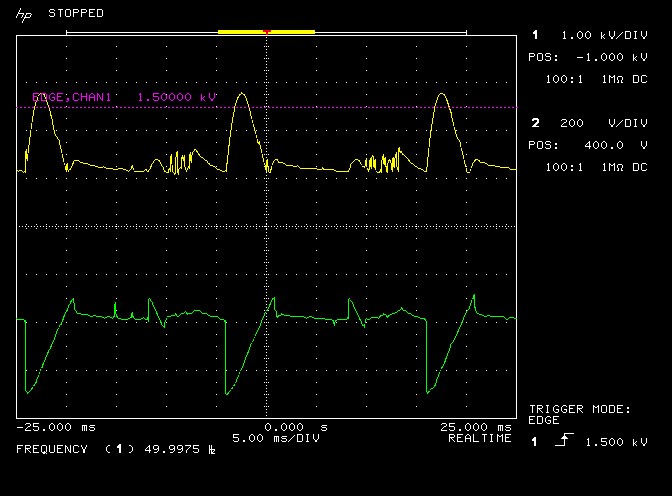Viewport: 672px width, 496px height.
Task: Click the STOPPED acquisition status text
Action: (x=76, y=13)
